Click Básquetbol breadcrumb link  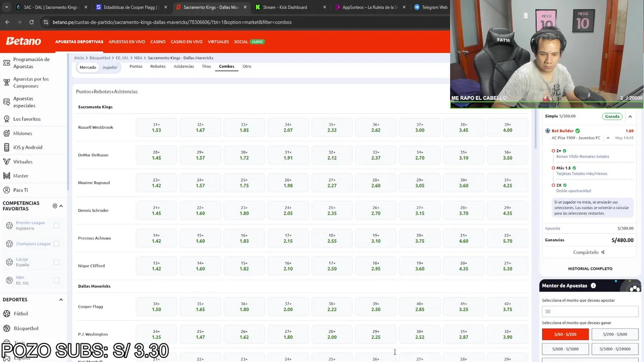point(101,58)
